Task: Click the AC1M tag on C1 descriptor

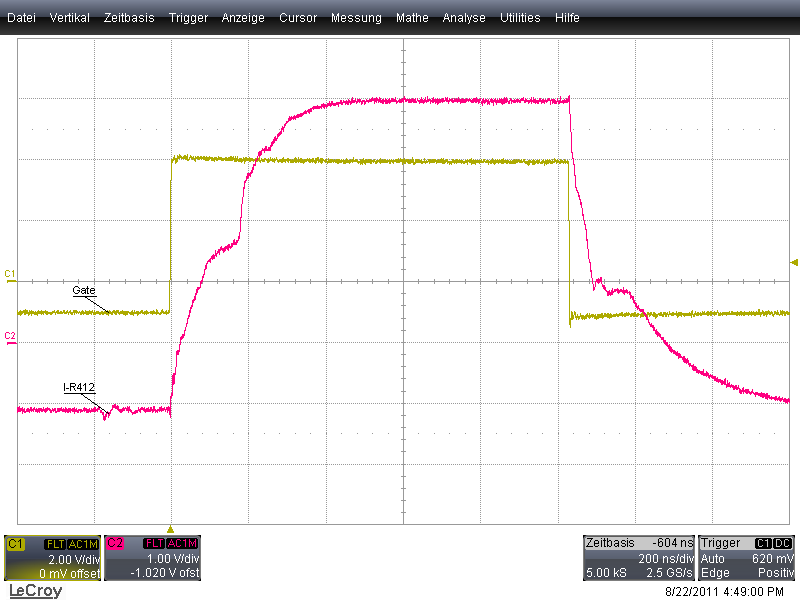Action: pyautogui.click(x=83, y=544)
